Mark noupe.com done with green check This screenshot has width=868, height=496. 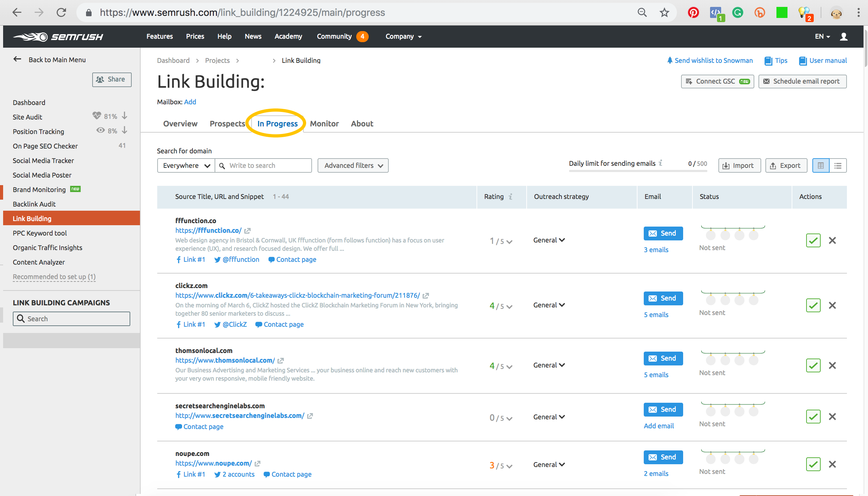click(x=813, y=464)
